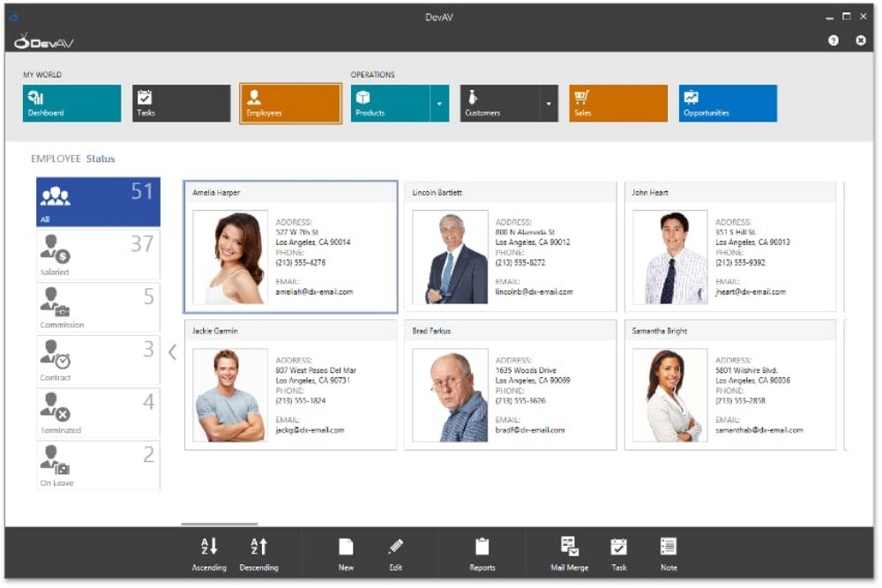Click the Status link beside EMPLOYEE

(x=101, y=159)
